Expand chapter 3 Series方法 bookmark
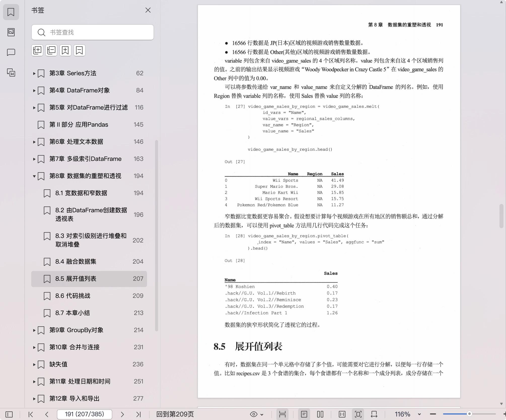 [x=34, y=73]
